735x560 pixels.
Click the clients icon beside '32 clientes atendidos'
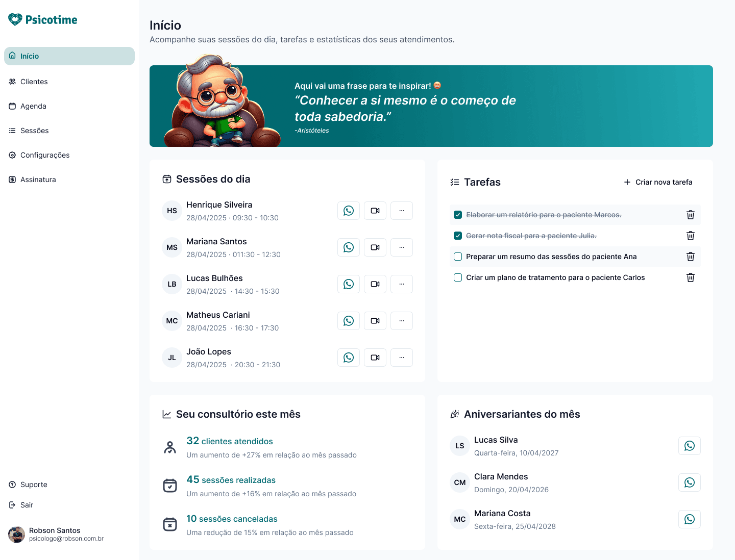170,447
